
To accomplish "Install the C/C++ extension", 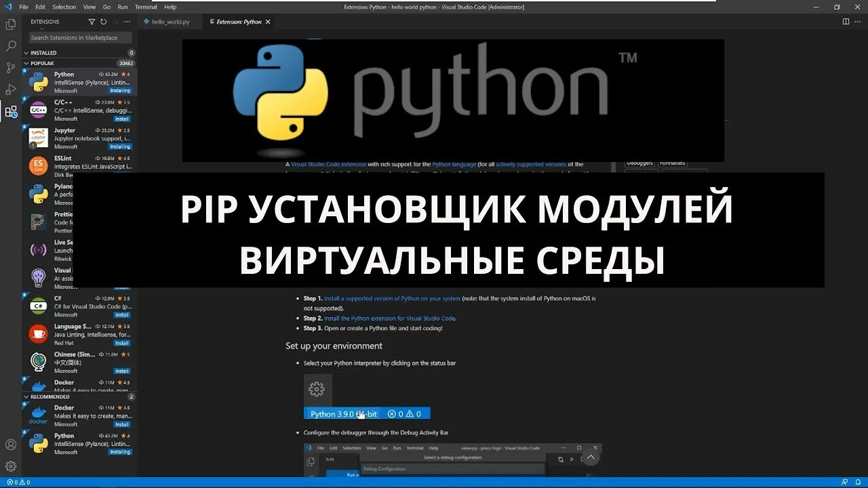I will 122,119.
